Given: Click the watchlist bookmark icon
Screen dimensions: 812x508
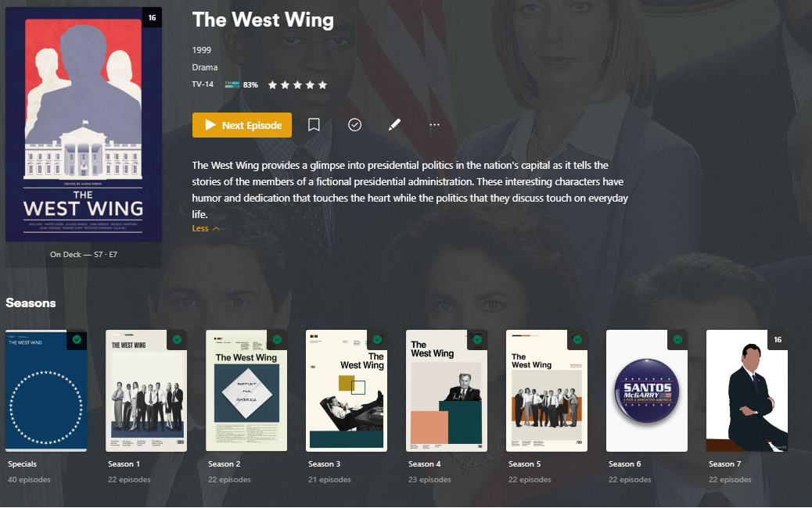Looking at the screenshot, I should pos(314,125).
